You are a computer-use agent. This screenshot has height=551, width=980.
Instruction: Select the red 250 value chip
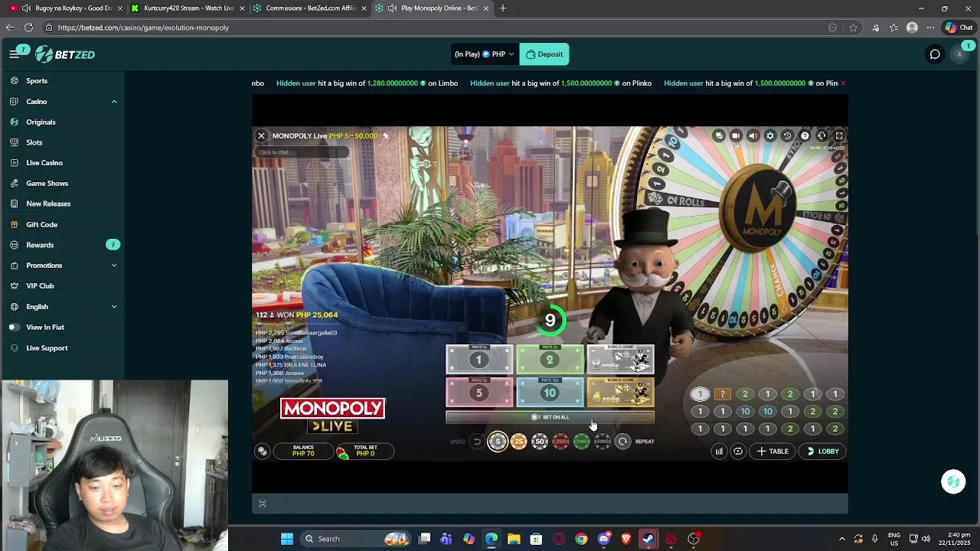point(560,442)
